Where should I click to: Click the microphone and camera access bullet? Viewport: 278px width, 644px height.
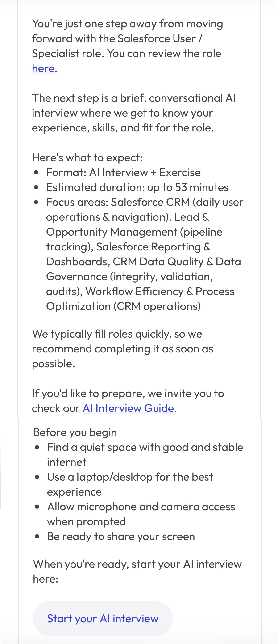(x=141, y=514)
